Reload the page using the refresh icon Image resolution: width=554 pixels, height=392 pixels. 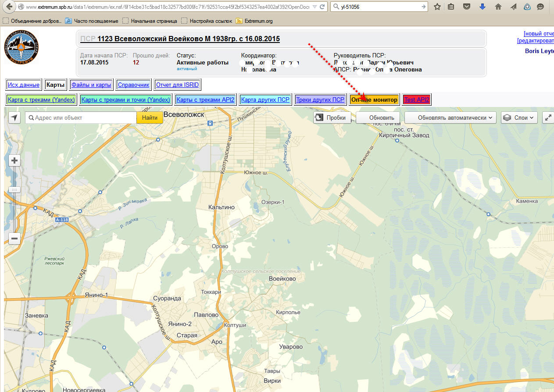(x=322, y=7)
